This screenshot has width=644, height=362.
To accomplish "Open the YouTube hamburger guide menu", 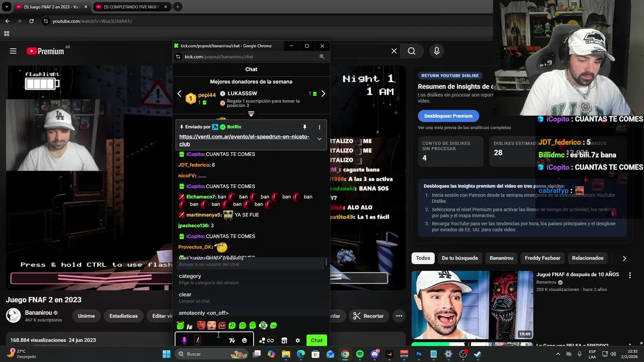I will [13, 51].
